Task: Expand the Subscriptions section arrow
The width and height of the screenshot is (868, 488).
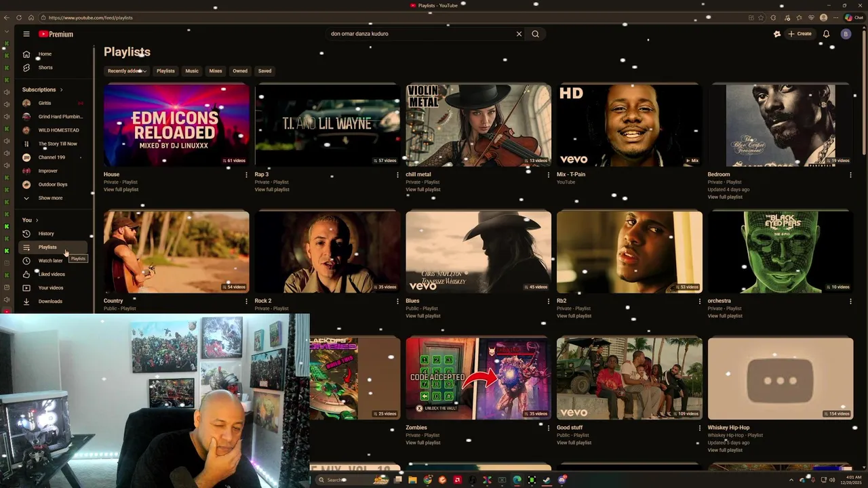Action: tap(61, 89)
